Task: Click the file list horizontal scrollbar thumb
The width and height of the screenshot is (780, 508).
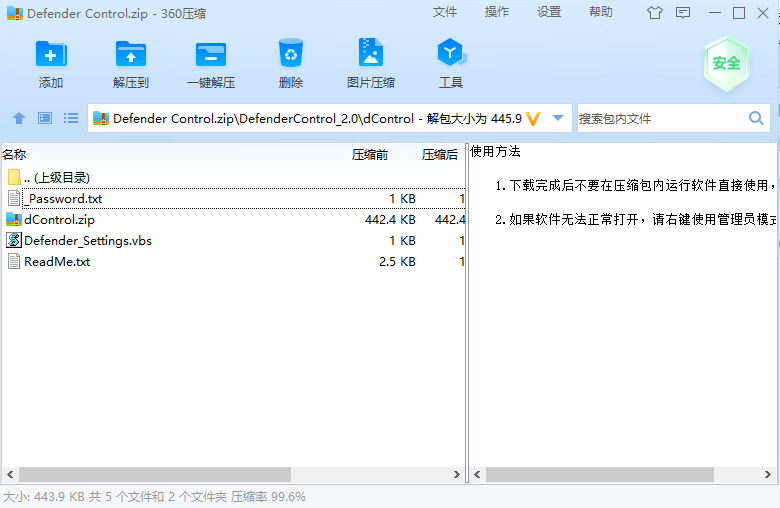Action: 155,474
